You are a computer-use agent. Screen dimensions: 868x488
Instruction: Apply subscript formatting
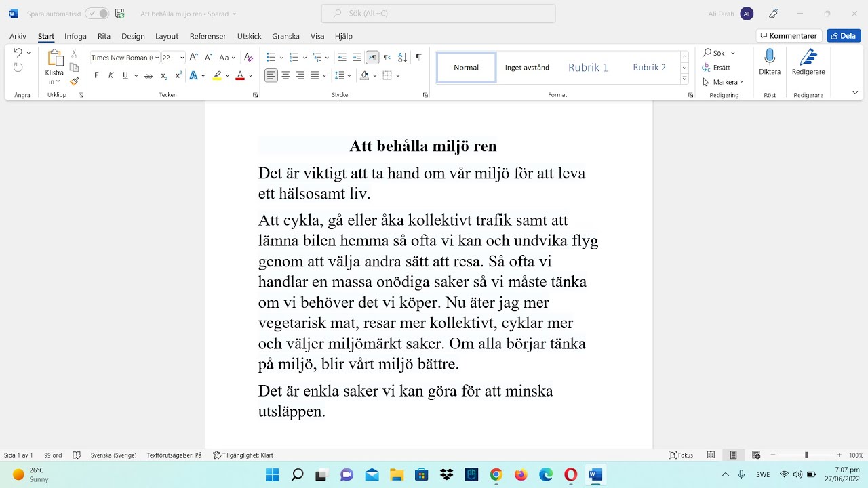pos(163,75)
